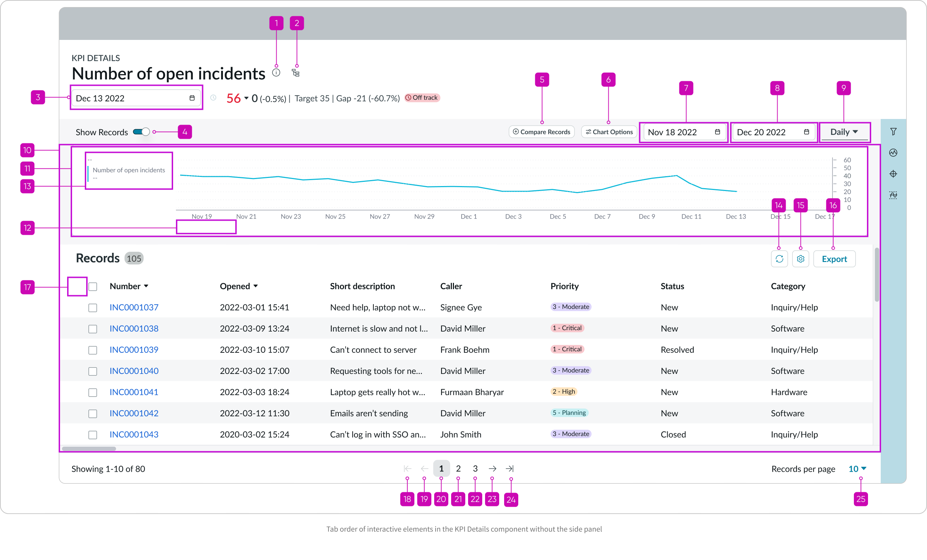Check the select-all checkbox in the records header
This screenshot has height=560, width=927.
point(93,287)
